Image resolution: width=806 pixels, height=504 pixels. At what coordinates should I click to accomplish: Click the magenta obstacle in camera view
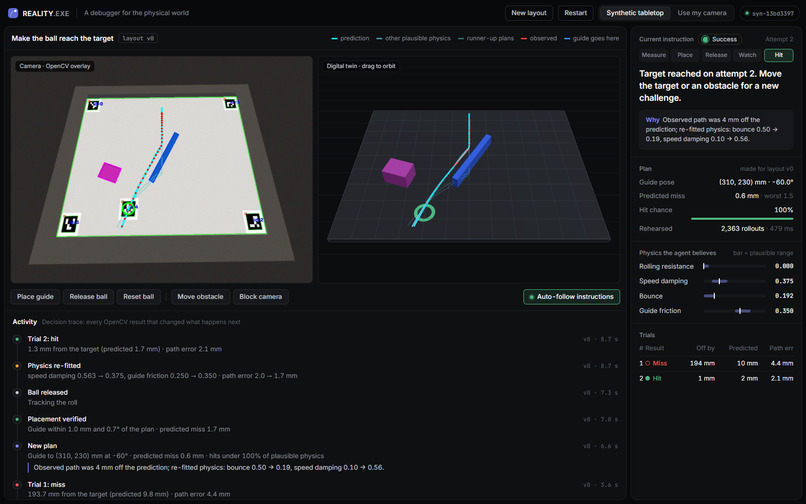pos(109,172)
